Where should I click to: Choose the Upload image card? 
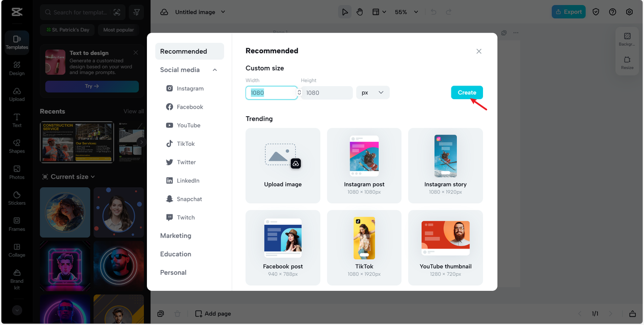point(283,166)
